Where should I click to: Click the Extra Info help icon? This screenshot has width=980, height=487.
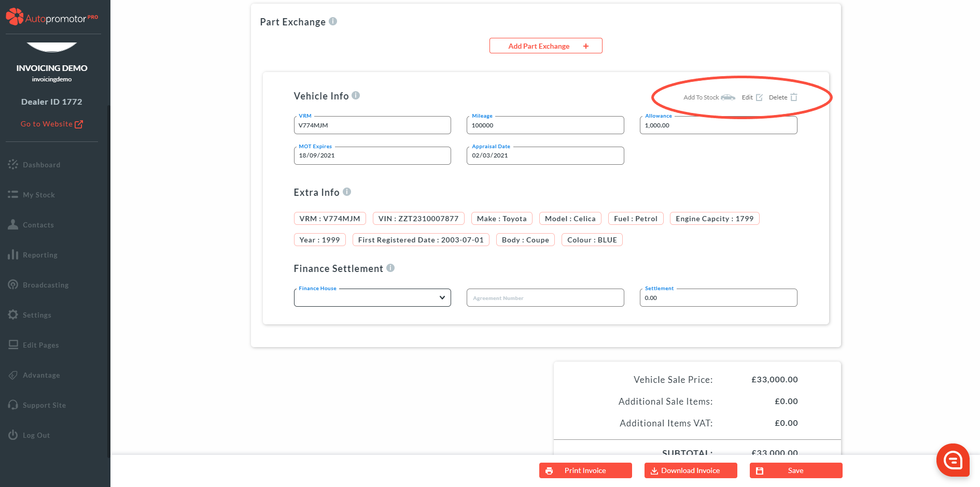click(347, 192)
